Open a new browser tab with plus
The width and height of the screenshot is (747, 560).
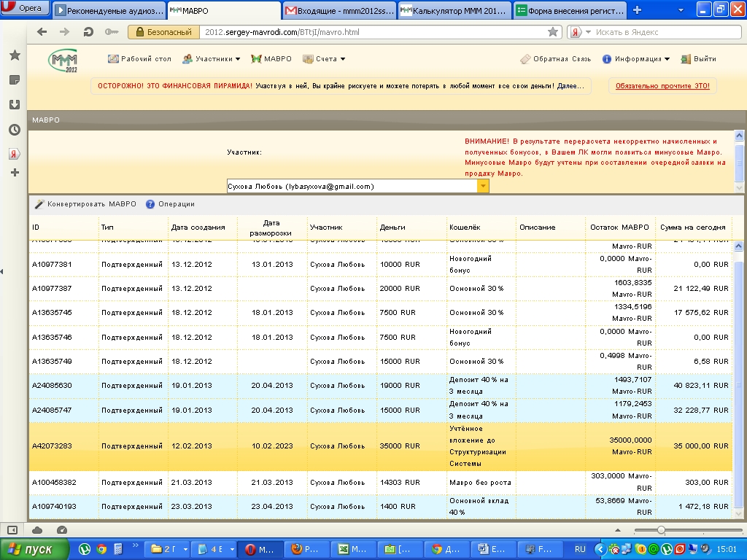637,10
